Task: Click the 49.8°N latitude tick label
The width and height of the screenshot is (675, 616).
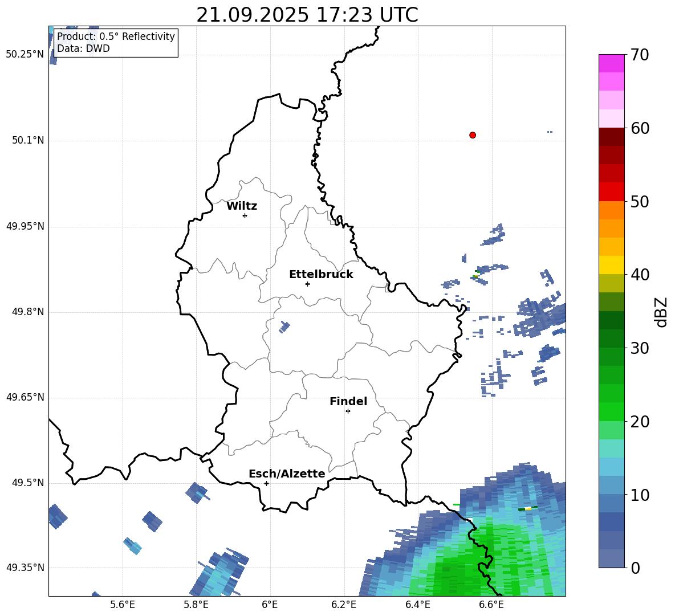Action: [x=28, y=312]
